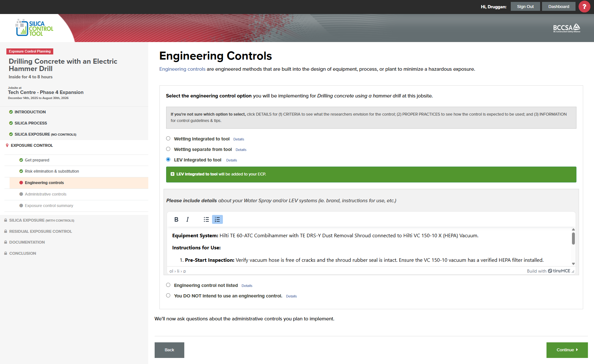Click the tinyMCE editor resize handle
The image size is (594, 364).
tap(573, 272)
